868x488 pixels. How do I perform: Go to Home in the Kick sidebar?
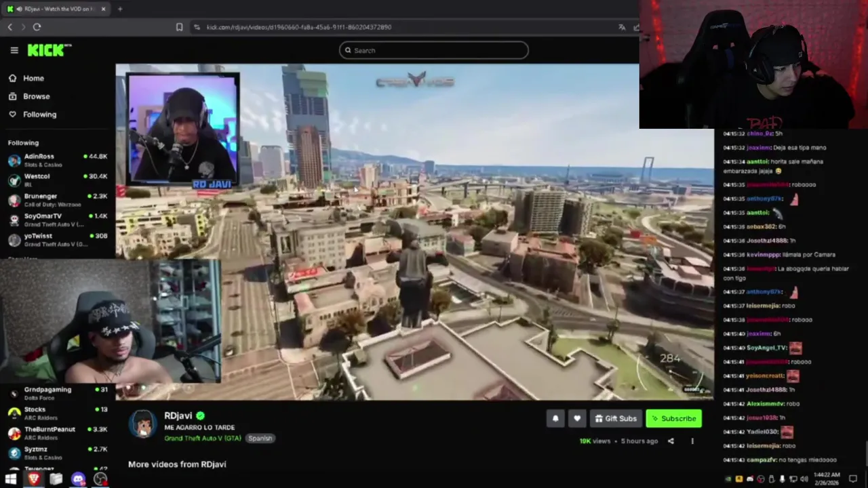(x=27, y=79)
